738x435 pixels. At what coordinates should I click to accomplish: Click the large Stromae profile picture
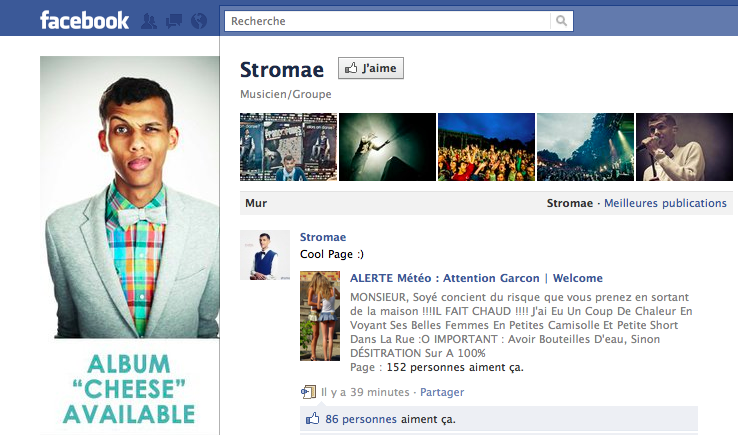tap(130, 197)
